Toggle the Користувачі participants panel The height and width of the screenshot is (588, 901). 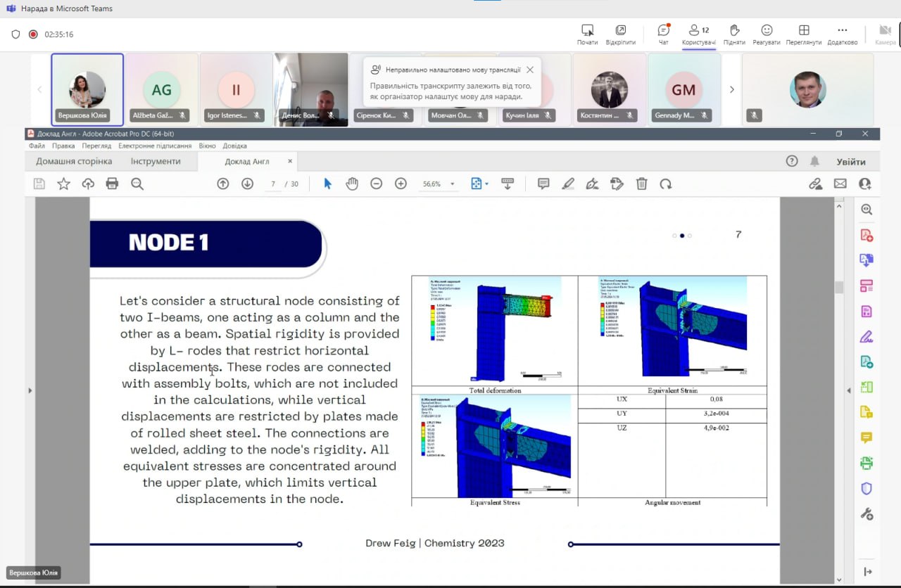(699, 34)
